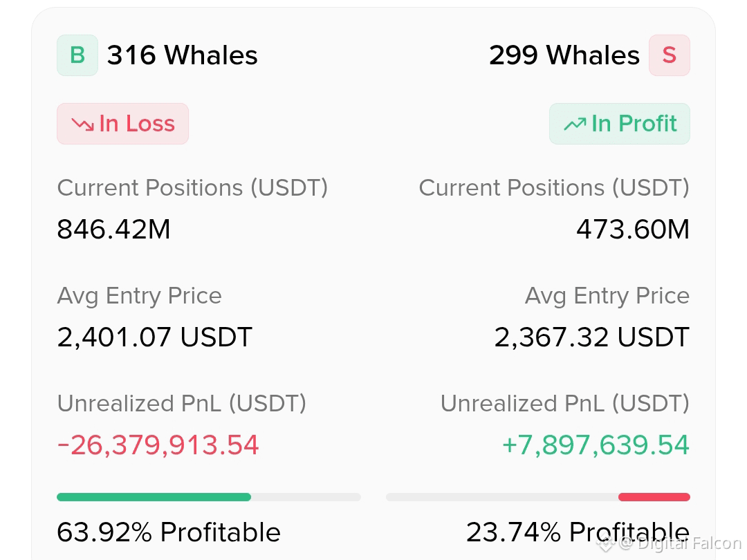Click the green B buy icon
The width and height of the screenshot is (747, 560).
77,55
